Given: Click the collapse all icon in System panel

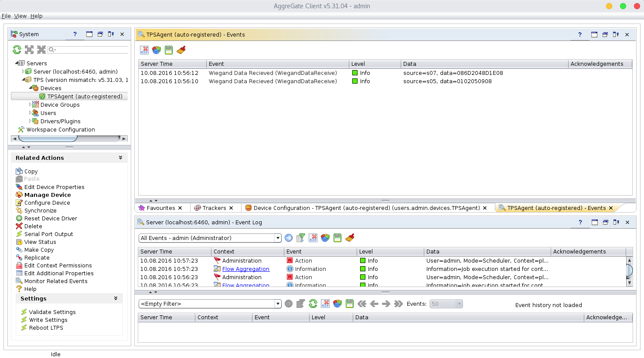Looking at the screenshot, I should (41, 50).
